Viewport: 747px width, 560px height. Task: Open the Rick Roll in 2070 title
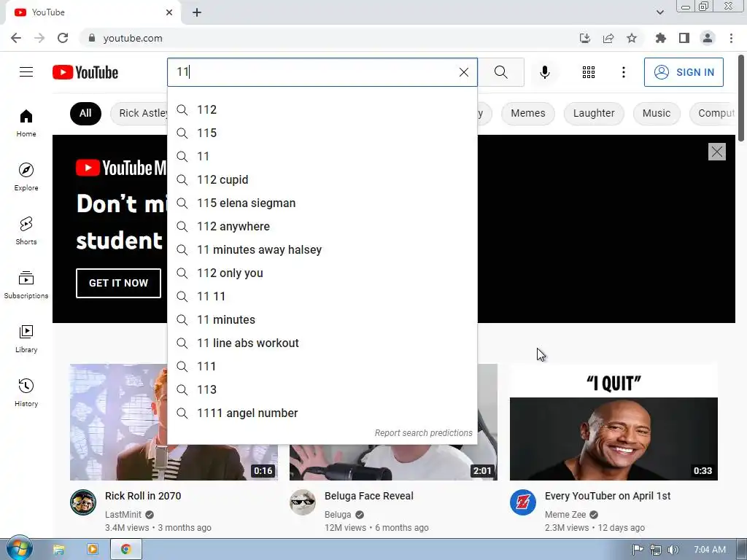[143, 496]
